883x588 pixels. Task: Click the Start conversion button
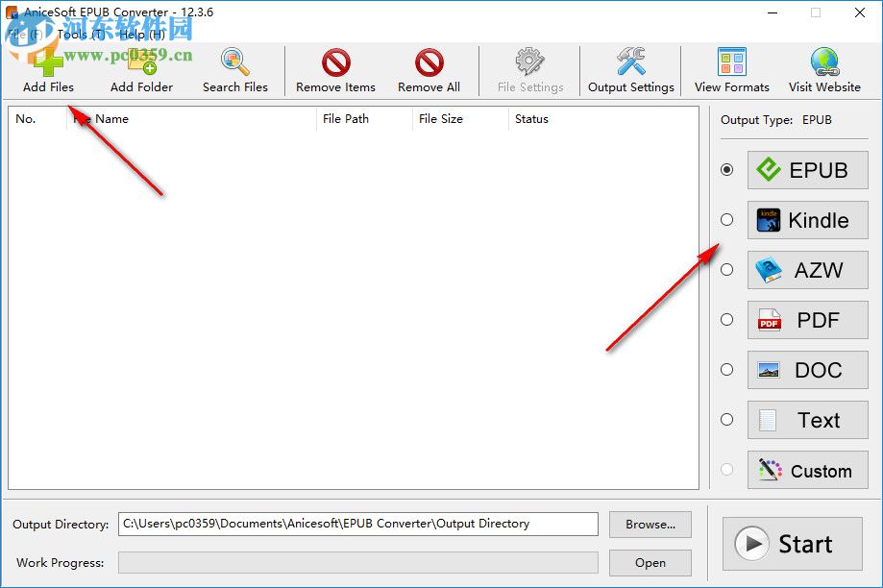[x=793, y=544]
